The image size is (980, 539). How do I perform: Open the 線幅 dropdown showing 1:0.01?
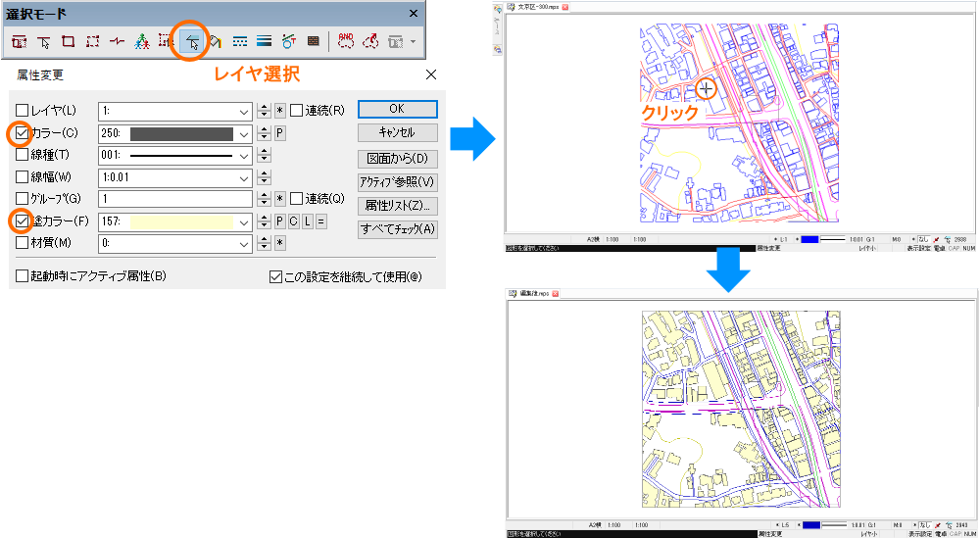click(x=244, y=177)
